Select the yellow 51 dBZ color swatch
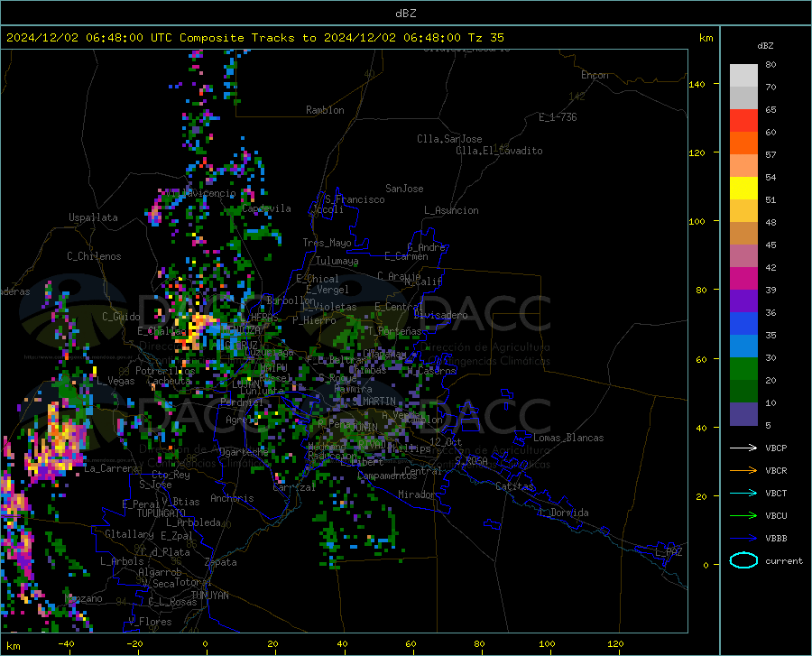Image resolution: width=812 pixels, height=656 pixels. pos(743,188)
